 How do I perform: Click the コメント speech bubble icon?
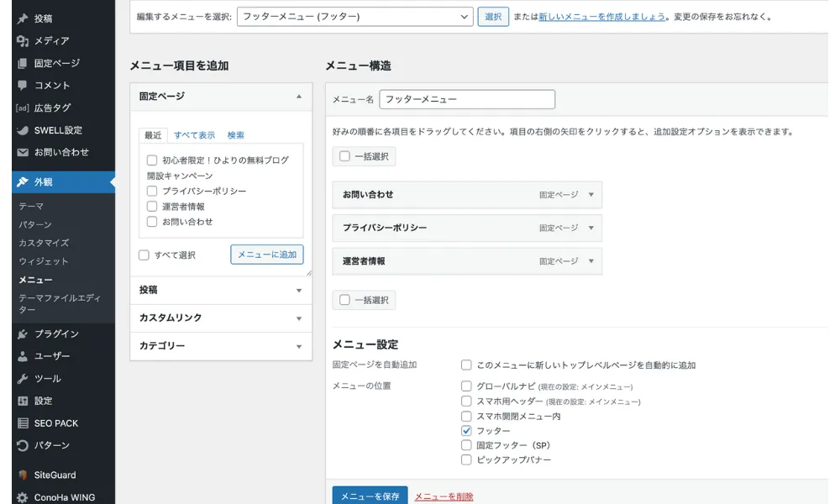click(x=23, y=85)
